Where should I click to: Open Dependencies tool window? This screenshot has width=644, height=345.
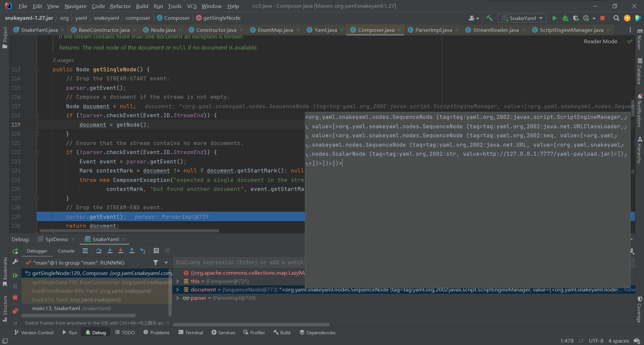[x=317, y=332]
